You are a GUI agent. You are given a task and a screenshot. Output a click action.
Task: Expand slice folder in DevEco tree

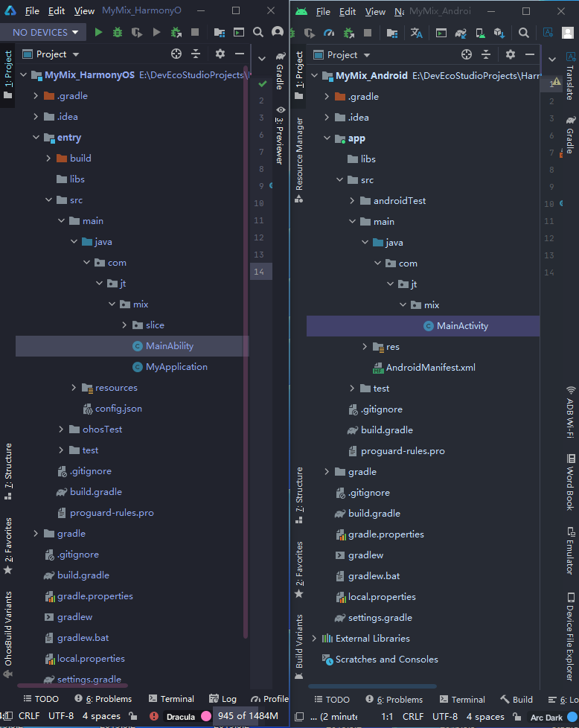[124, 325]
